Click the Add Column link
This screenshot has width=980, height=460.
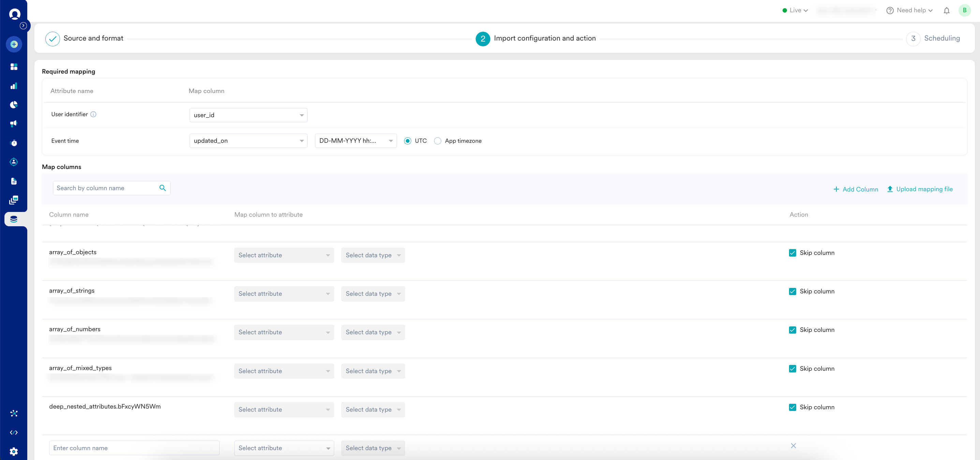855,189
